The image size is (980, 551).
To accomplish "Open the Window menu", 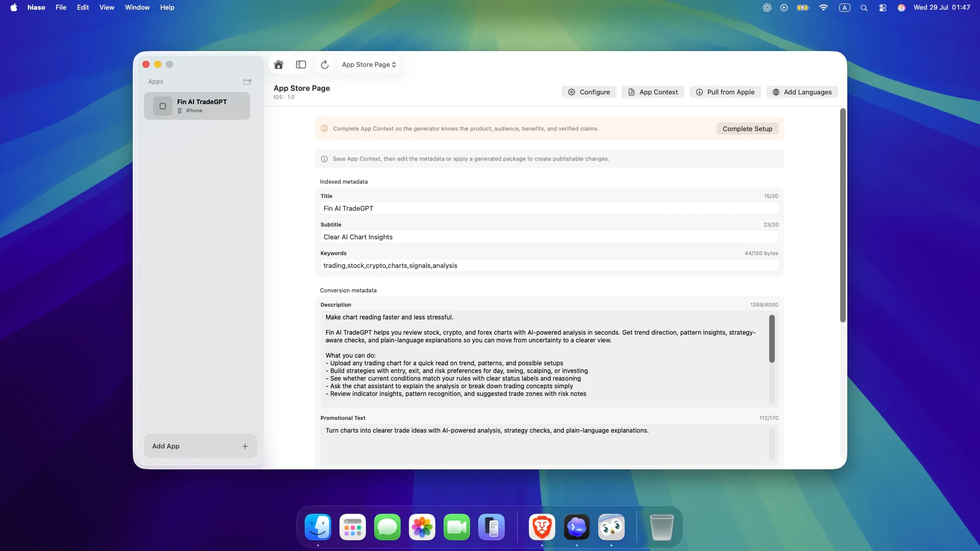I will [x=137, y=7].
